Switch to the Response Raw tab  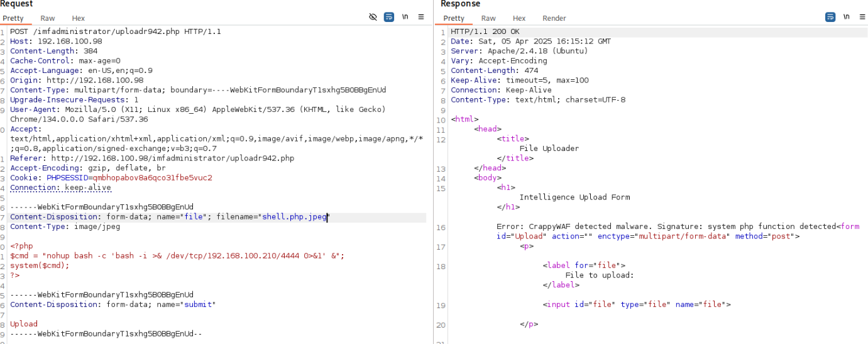[x=488, y=18]
